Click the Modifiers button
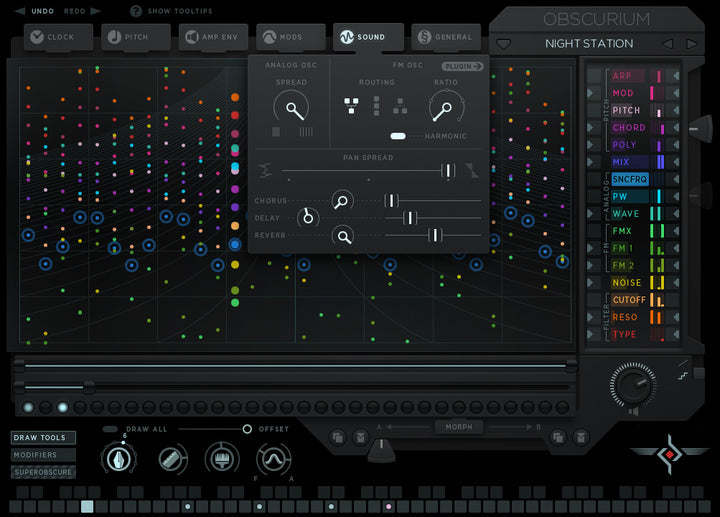 coord(43,455)
